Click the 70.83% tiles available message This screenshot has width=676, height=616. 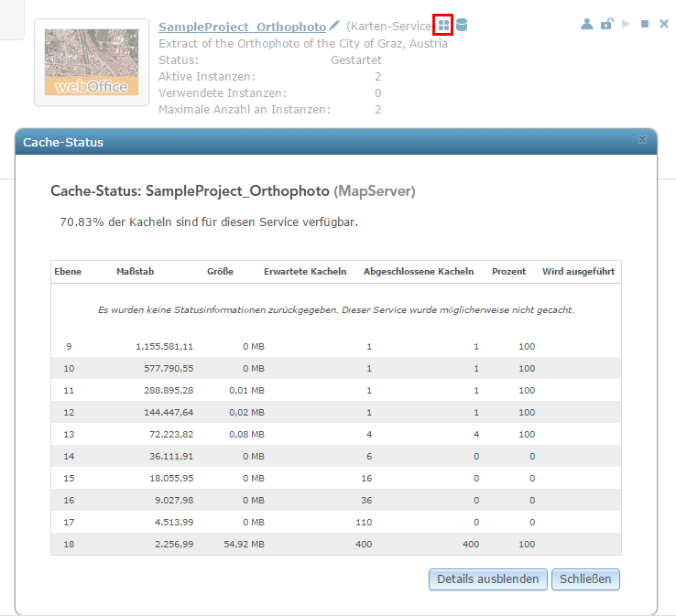(209, 222)
